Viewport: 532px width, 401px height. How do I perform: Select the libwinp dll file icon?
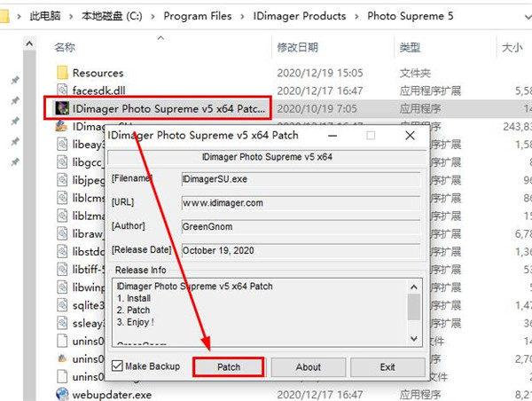62,287
